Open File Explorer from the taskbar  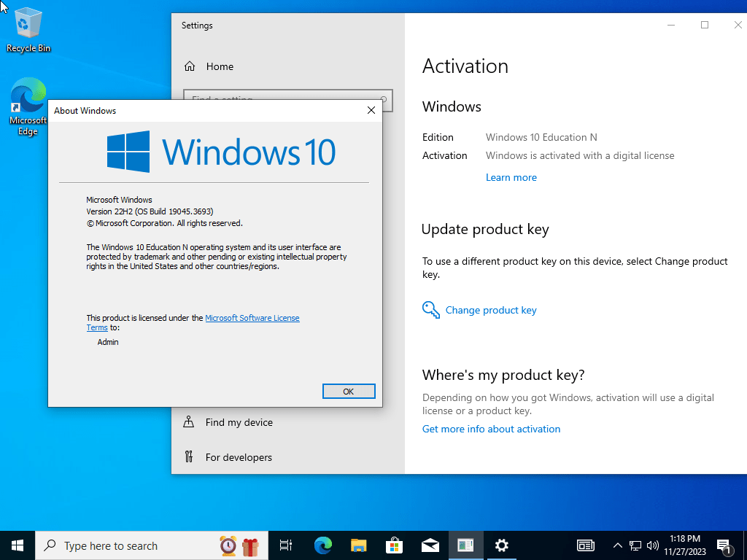coord(358,545)
